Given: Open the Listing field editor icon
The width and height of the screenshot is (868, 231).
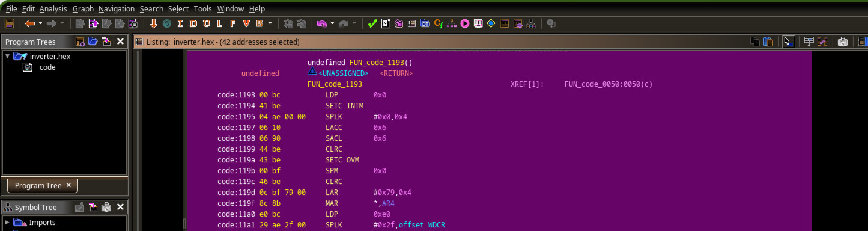Looking at the screenshot, I should click(809, 42).
